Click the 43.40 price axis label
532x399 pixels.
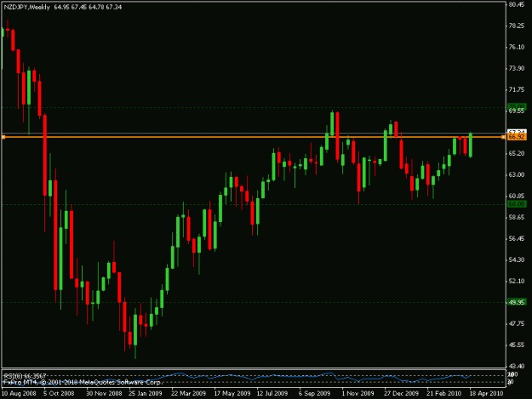517,366
